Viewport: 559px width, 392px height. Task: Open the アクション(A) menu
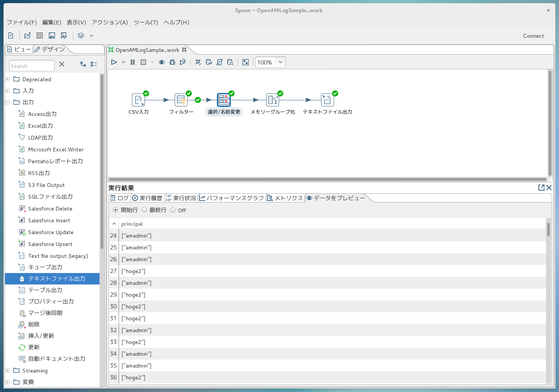click(110, 22)
